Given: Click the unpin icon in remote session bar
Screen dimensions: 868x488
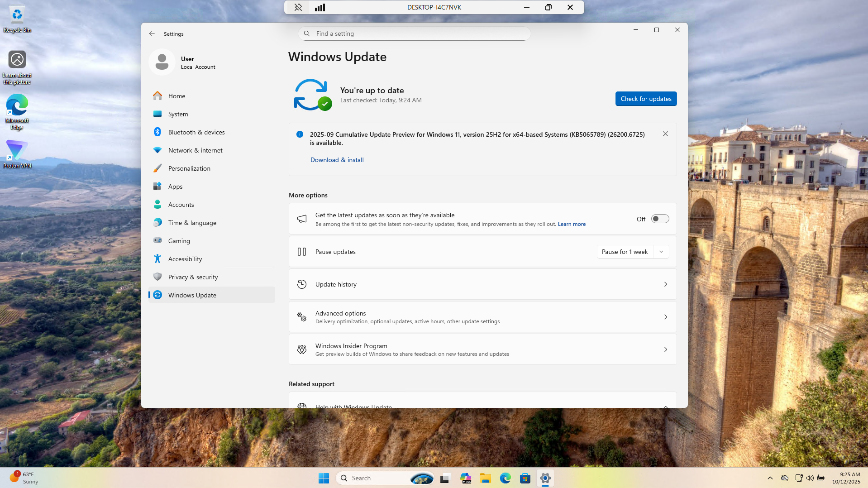Looking at the screenshot, I should coord(298,7).
